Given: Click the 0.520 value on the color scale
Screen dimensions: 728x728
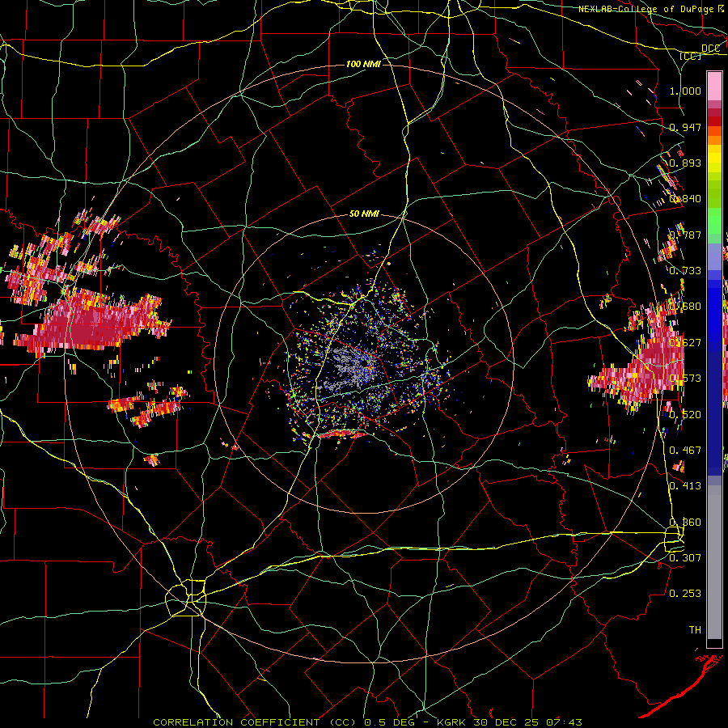Looking at the screenshot, I should pyautogui.click(x=685, y=415).
